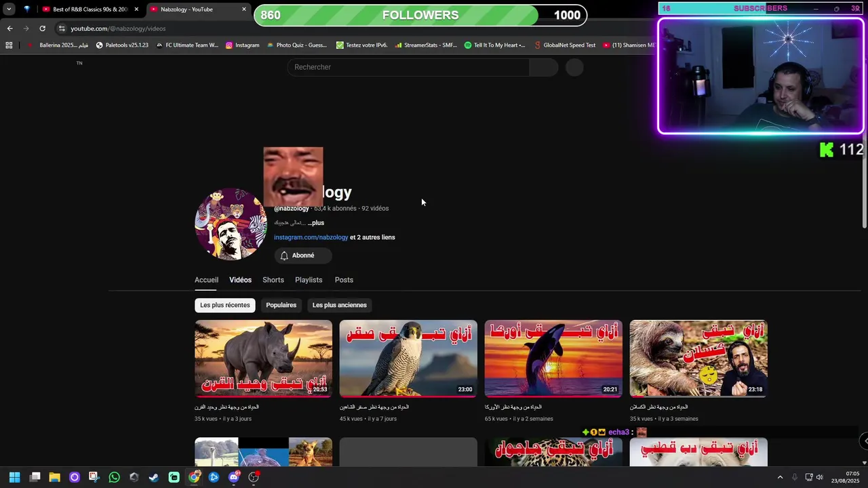868x488 pixels.
Task: Click the round voice search button
Action: (574, 67)
